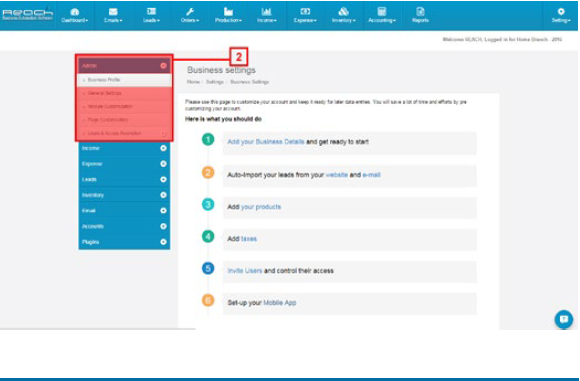Select Users & Access Restriction item
Screen dimensions: 580x381
point(124,133)
